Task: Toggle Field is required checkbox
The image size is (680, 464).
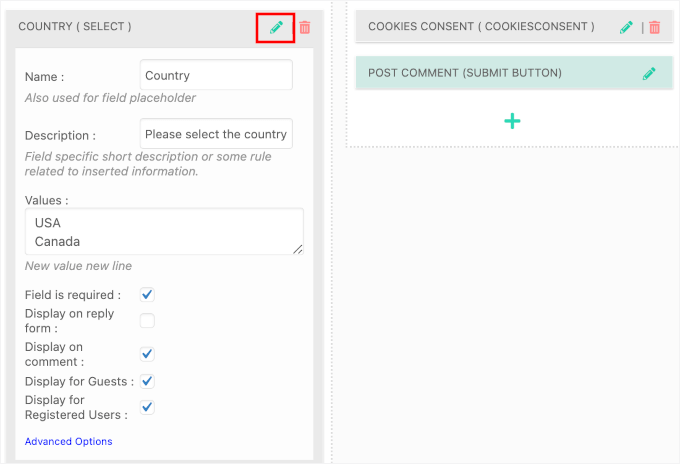Action: tap(147, 295)
